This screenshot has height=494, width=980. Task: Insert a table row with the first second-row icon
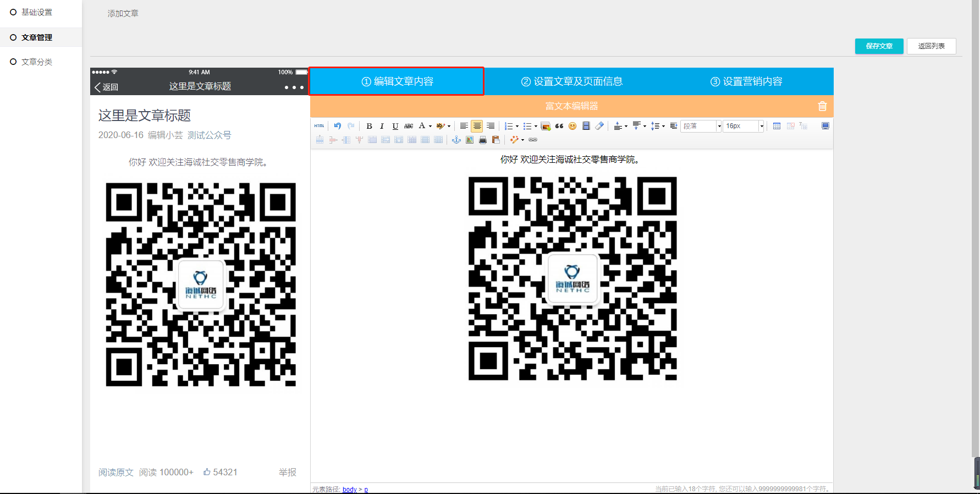(x=320, y=140)
